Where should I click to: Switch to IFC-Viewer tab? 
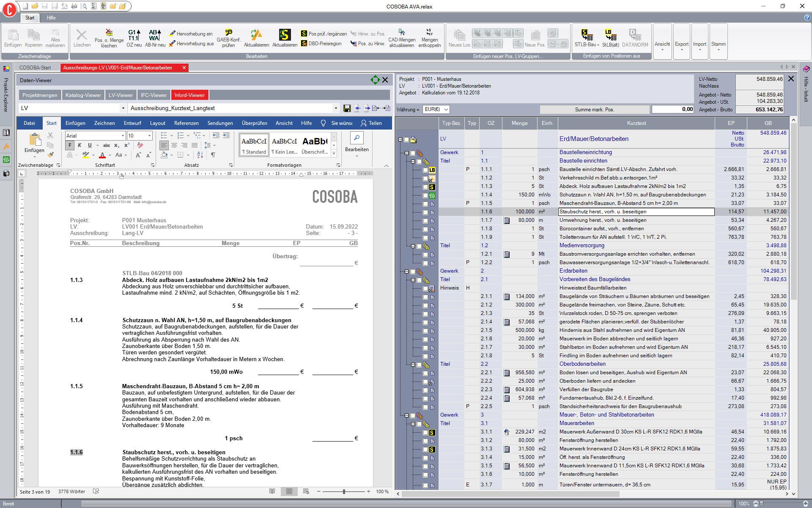[154, 95]
